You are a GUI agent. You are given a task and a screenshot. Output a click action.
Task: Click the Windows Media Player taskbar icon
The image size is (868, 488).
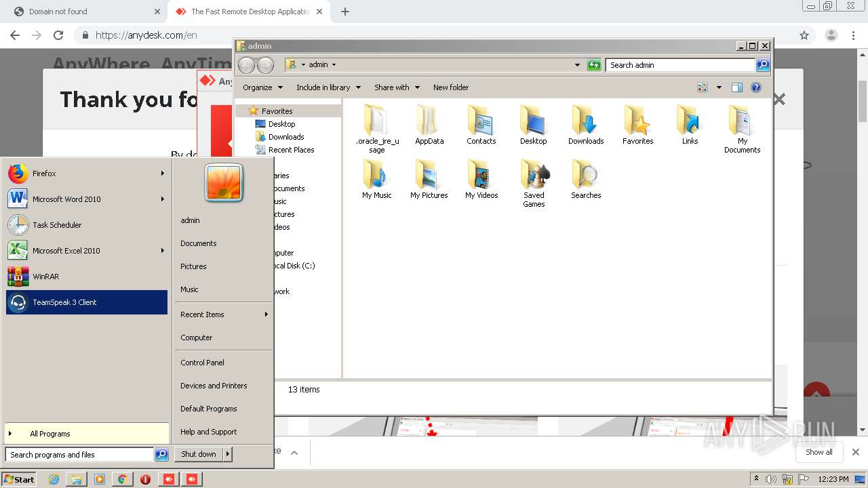pos(100,479)
